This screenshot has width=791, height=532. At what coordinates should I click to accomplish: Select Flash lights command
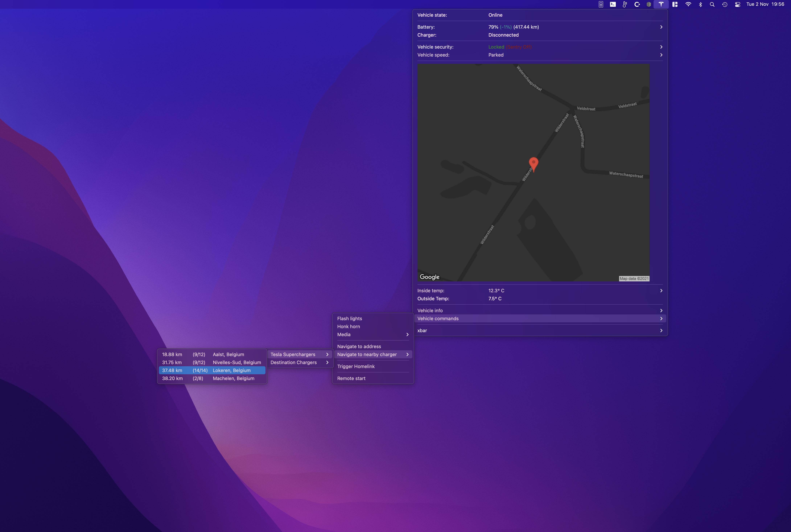(x=349, y=318)
